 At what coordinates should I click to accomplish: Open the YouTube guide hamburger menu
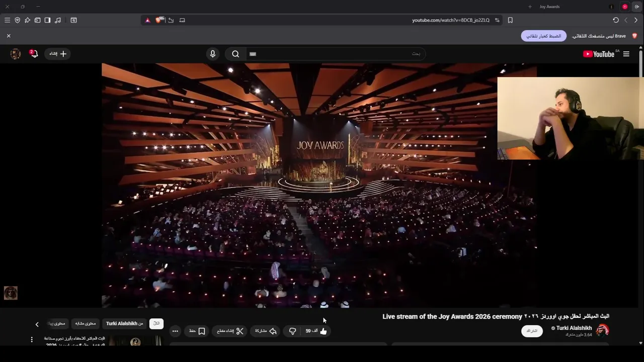626,54
